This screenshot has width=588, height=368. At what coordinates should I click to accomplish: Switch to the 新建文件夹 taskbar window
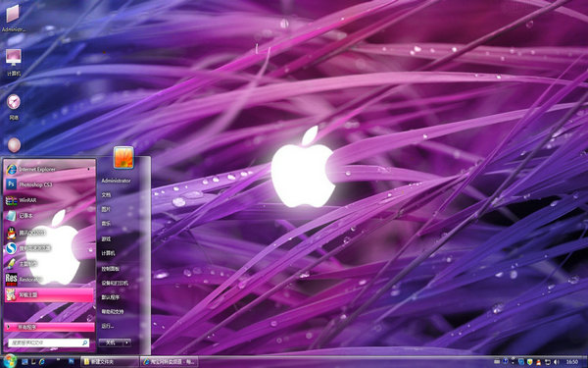point(110,362)
